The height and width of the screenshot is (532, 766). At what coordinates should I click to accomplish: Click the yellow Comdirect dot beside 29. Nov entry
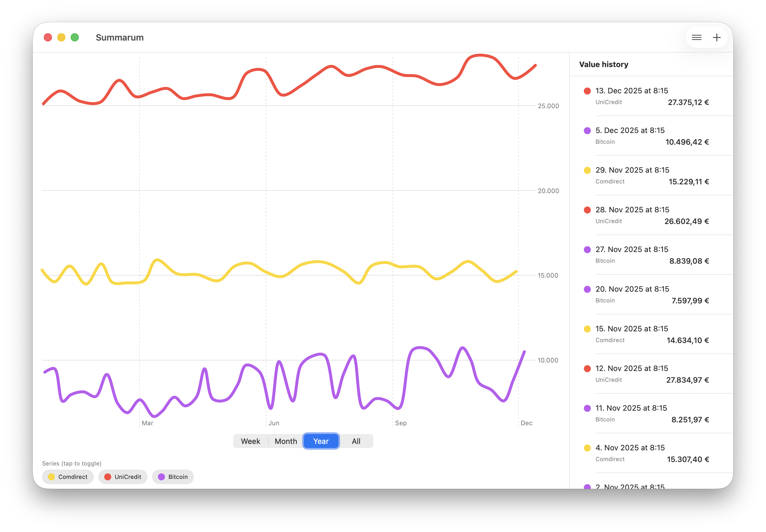pos(587,170)
